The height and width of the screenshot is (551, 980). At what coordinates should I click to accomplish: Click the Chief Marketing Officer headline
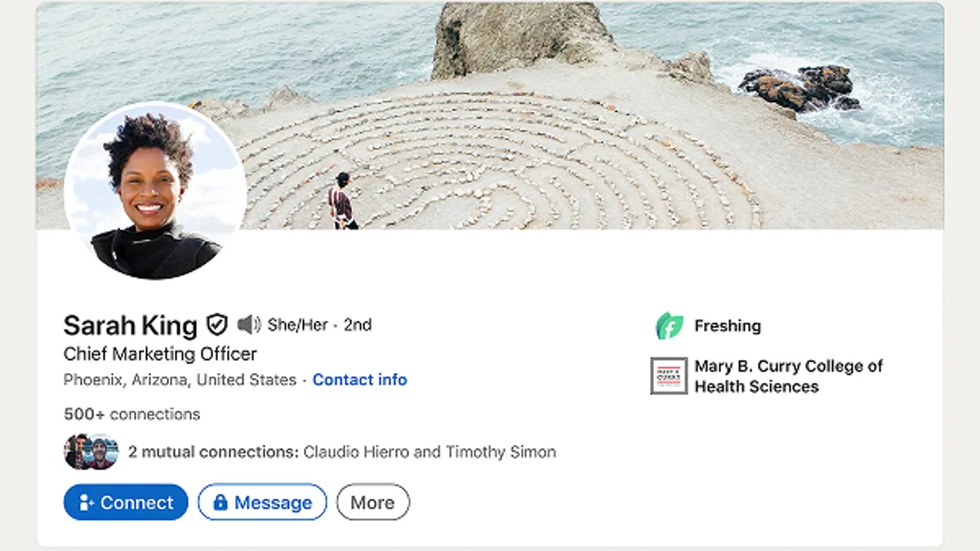pos(160,353)
